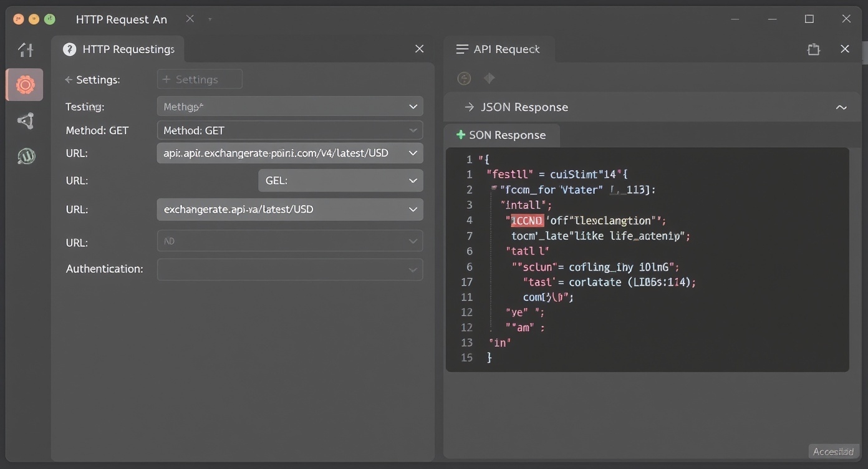
Task: Click the + Settings button
Action: tap(200, 79)
